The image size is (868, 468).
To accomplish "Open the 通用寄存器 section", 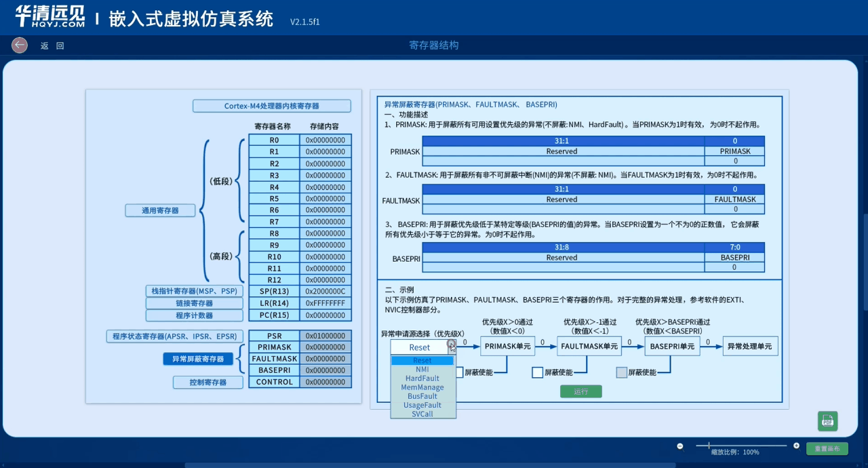I will tap(160, 210).
